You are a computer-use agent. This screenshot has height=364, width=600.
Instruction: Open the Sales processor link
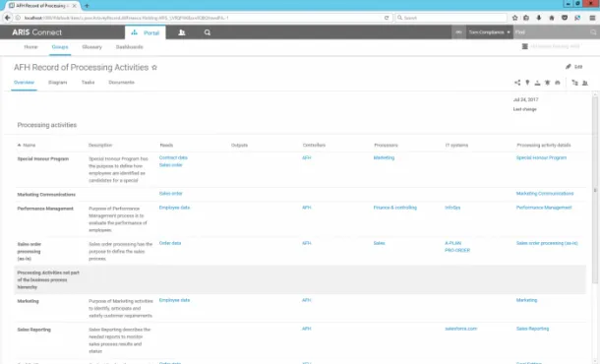(380, 243)
